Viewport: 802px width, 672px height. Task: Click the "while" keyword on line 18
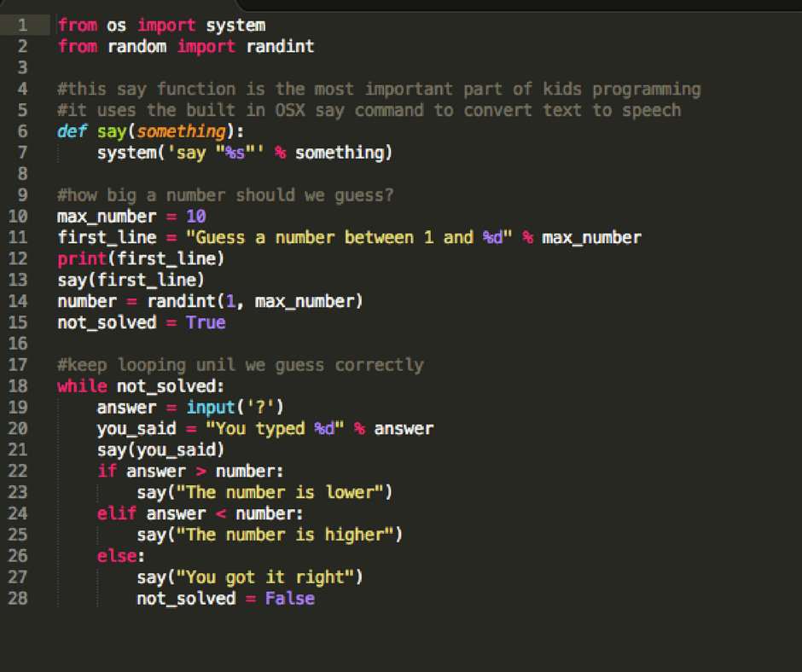(x=82, y=385)
